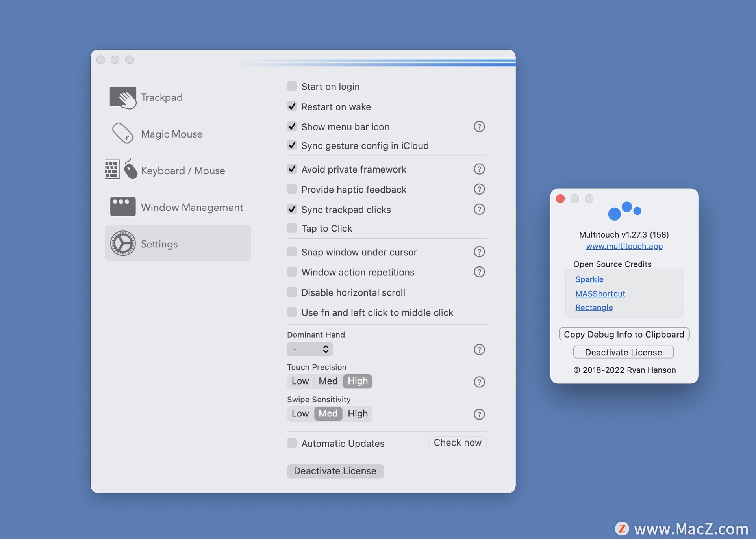Set Swipe Sensitivity to High
Image resolution: width=756 pixels, height=539 pixels.
pos(358,413)
